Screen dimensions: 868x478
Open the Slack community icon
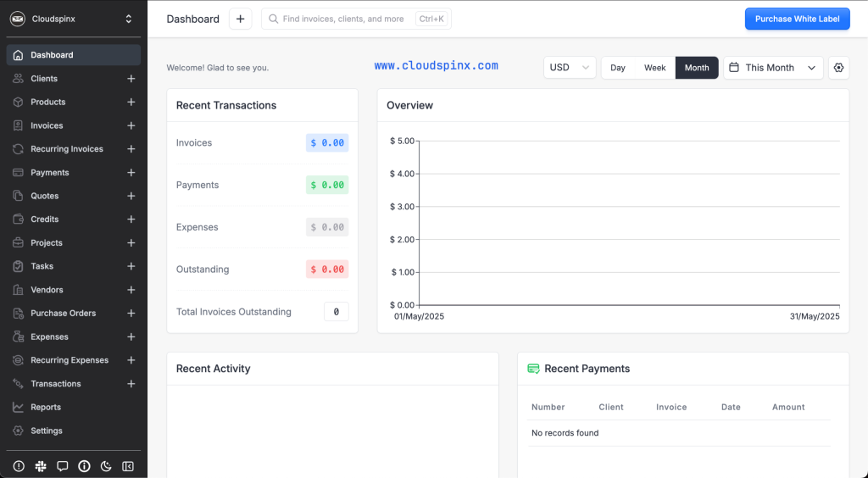click(x=41, y=466)
